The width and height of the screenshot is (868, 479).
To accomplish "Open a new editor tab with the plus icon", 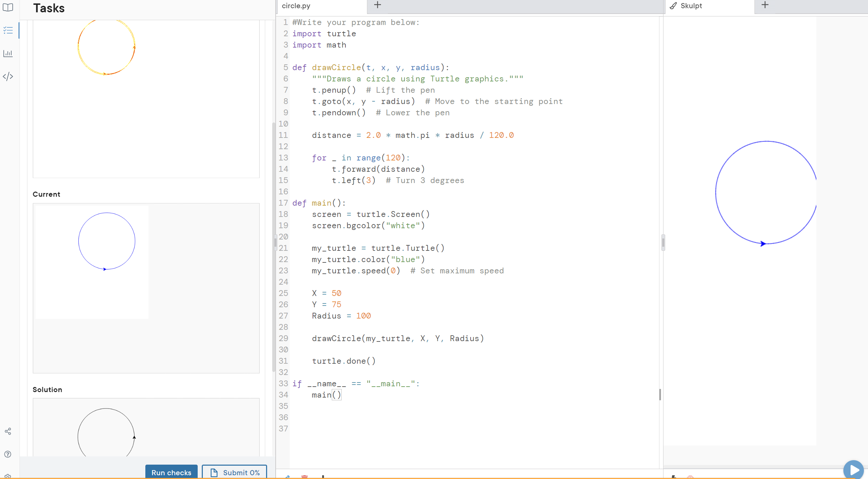I will 377,5.
